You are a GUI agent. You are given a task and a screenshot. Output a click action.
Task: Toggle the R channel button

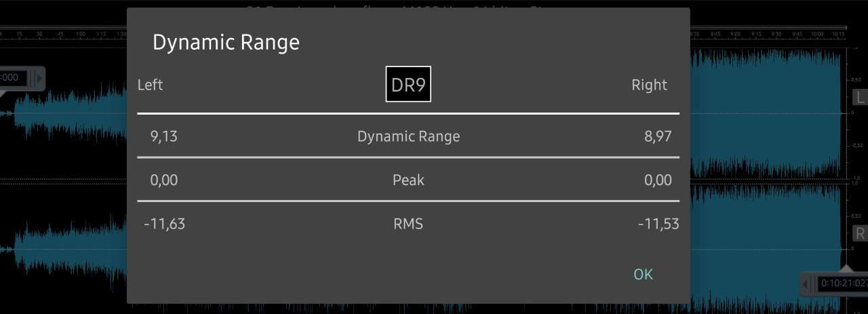(x=860, y=234)
